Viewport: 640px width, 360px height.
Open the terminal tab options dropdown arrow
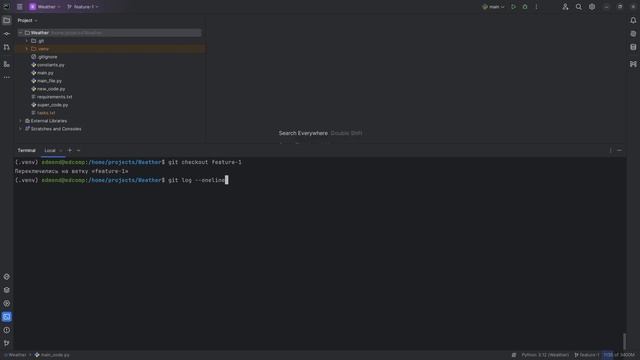coord(78,151)
